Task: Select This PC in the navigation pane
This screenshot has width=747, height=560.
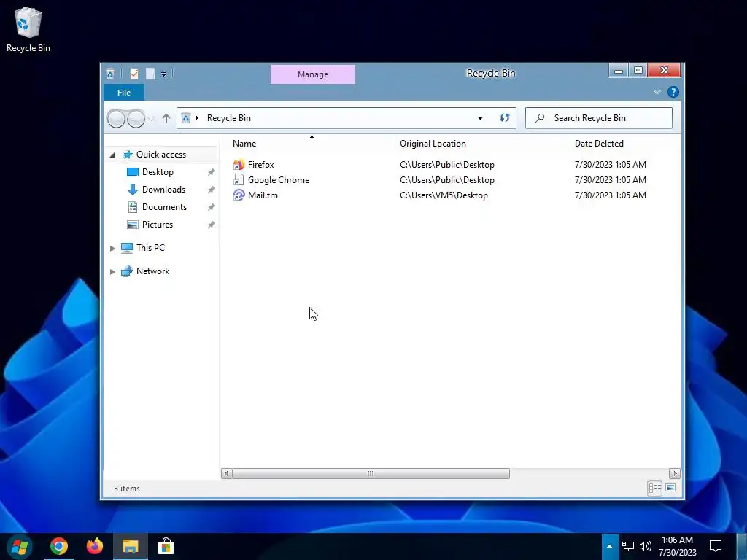Action: 150,248
